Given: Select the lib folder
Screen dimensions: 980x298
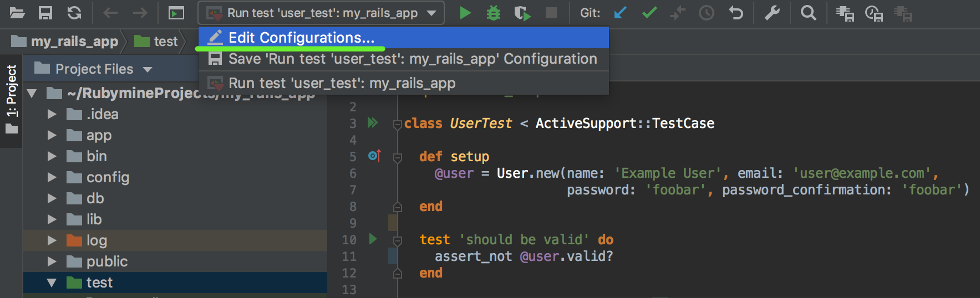Looking at the screenshot, I should click(175, 219).
